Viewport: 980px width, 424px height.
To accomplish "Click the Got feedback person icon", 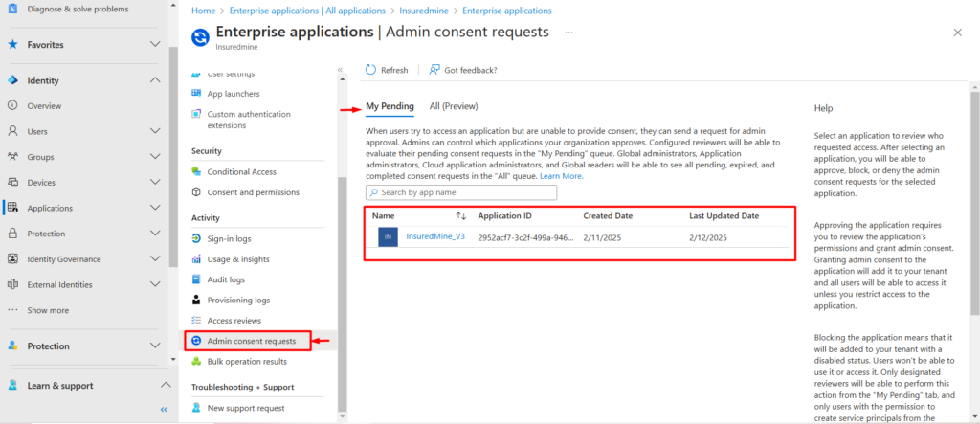I will click(x=434, y=70).
